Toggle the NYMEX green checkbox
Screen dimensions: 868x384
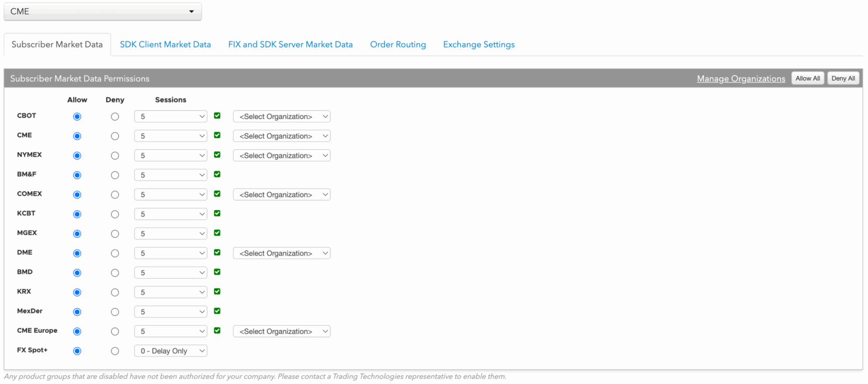tap(217, 155)
